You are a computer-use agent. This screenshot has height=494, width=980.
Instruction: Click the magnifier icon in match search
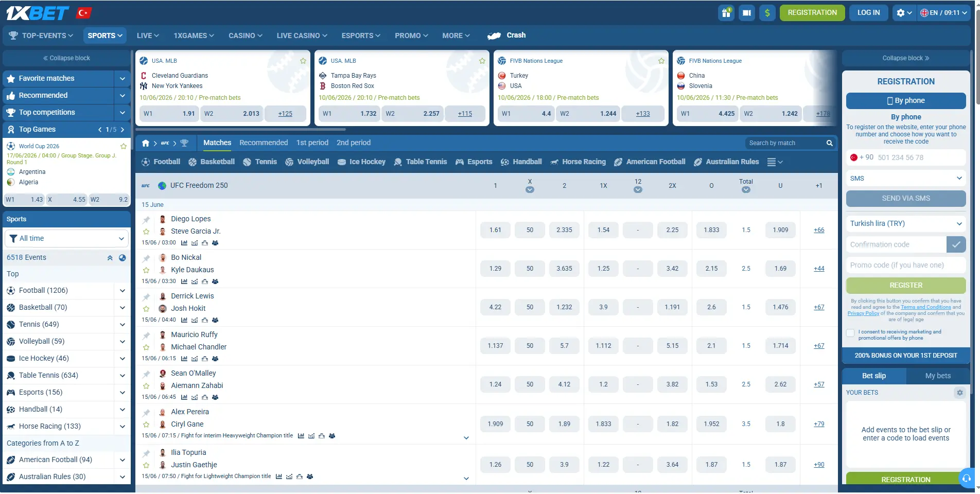pos(829,143)
